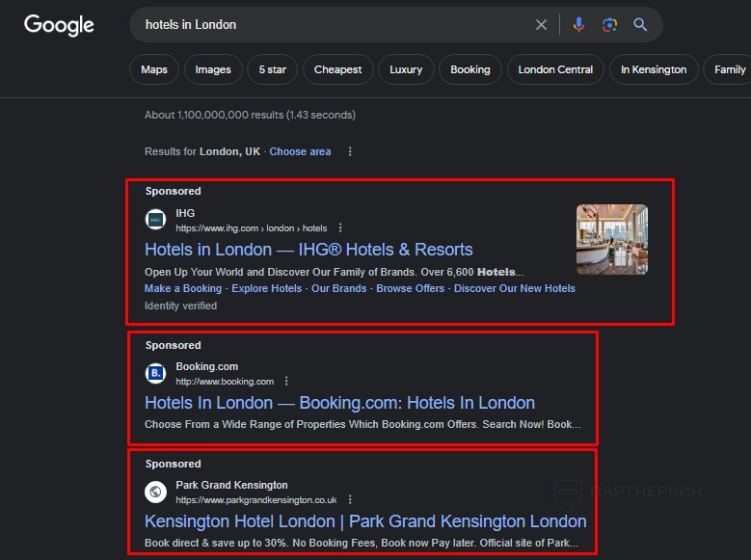Open three-dot menu beside the IHG URL
The image size is (751, 560).
click(x=340, y=228)
